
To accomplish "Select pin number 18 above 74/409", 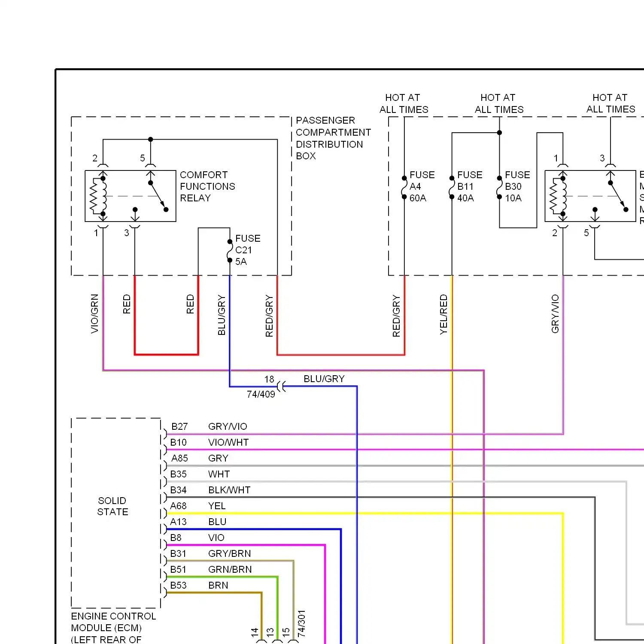I will [269, 380].
